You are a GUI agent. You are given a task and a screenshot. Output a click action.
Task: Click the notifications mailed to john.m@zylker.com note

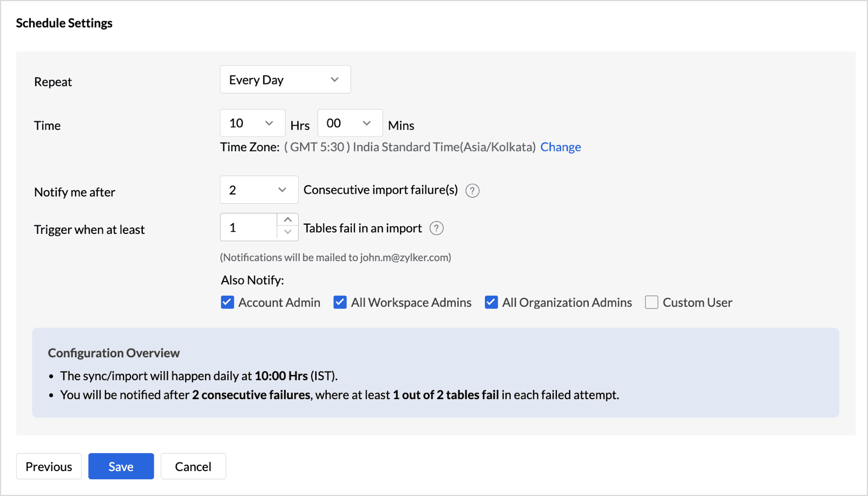click(x=335, y=258)
